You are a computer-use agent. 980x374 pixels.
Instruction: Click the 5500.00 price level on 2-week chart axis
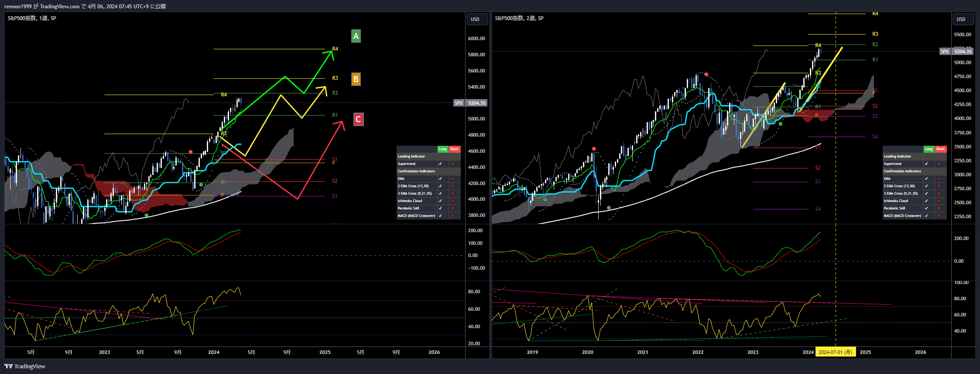pos(963,34)
